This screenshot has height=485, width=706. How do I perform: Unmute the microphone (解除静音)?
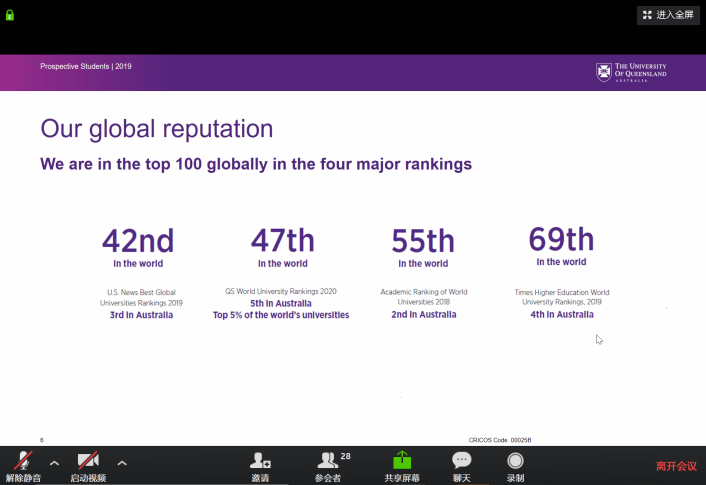coord(23,467)
